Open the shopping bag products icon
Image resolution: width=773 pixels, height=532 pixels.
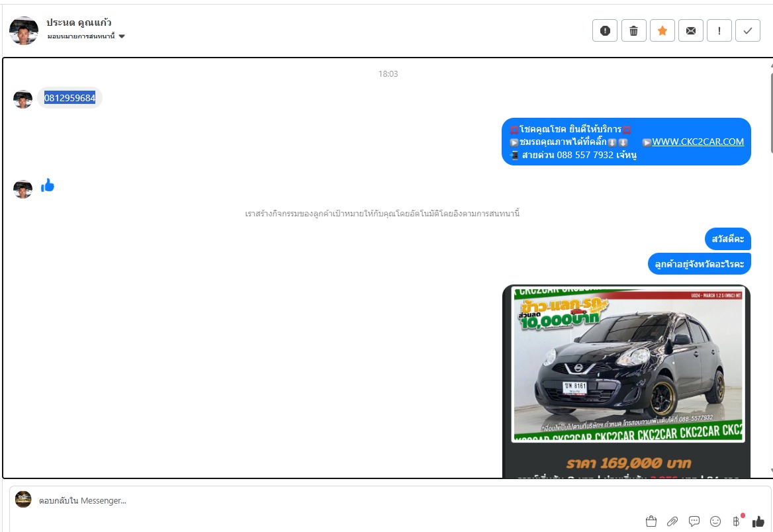tap(651, 521)
